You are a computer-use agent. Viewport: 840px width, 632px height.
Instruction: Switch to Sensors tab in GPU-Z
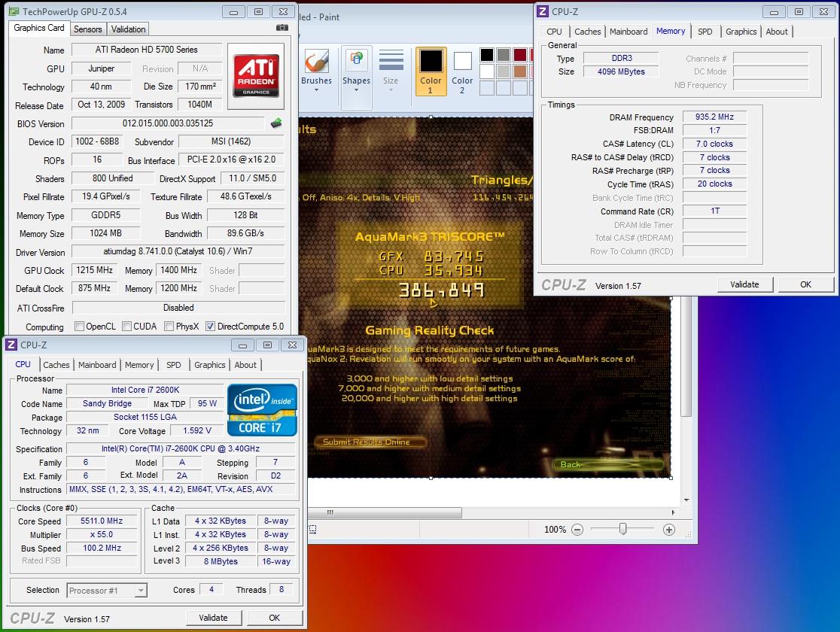[87, 29]
